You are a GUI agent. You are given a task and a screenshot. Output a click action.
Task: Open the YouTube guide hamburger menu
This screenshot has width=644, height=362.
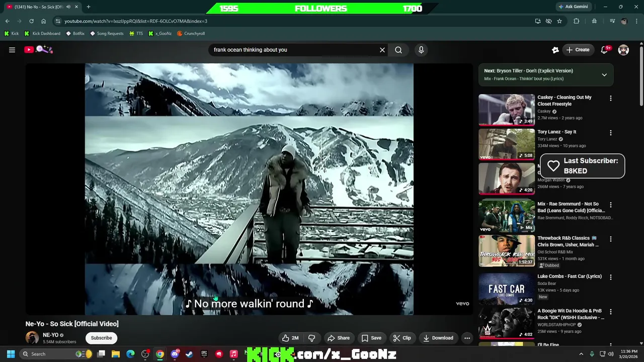click(12, 50)
